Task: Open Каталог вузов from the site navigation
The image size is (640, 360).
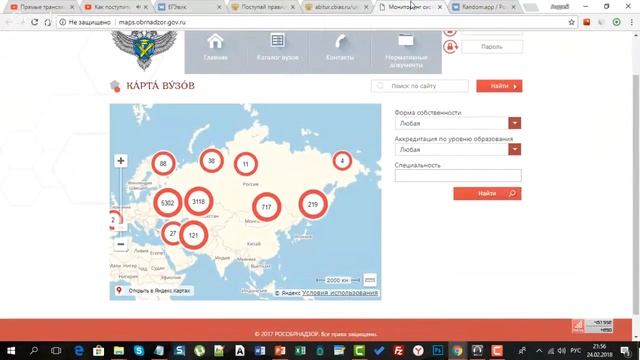Action: click(x=277, y=48)
